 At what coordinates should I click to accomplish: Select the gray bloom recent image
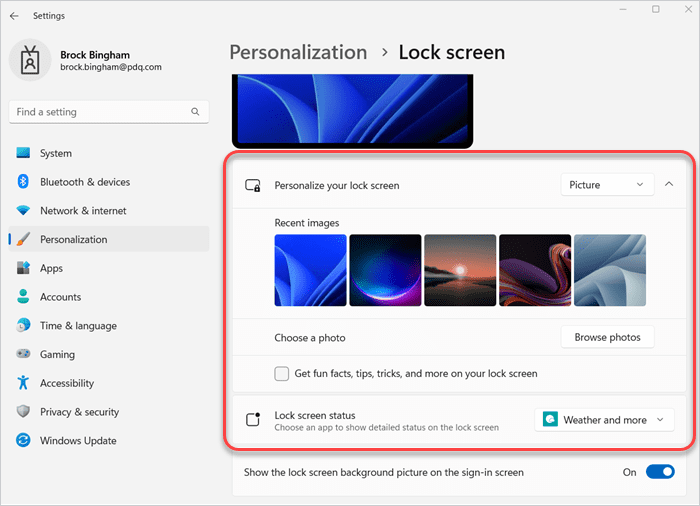click(x=610, y=270)
